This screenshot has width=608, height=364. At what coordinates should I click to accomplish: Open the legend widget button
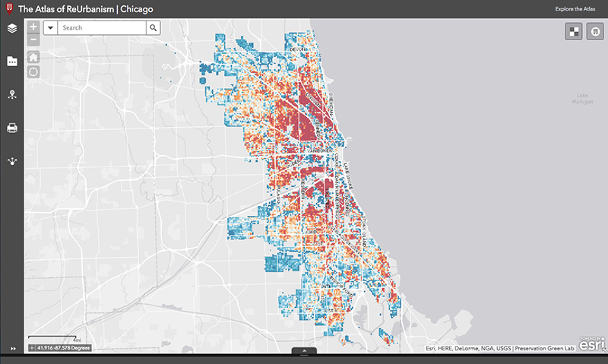coord(595,31)
